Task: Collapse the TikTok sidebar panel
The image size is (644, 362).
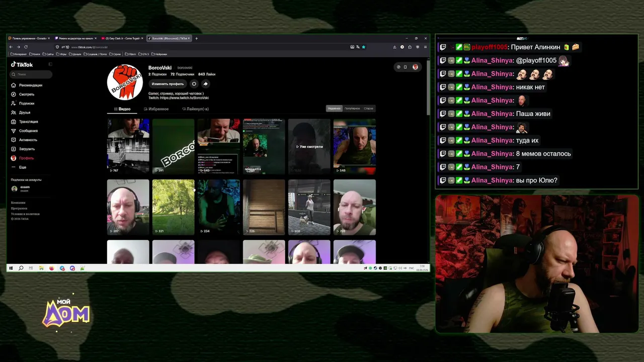Action: click(50, 64)
